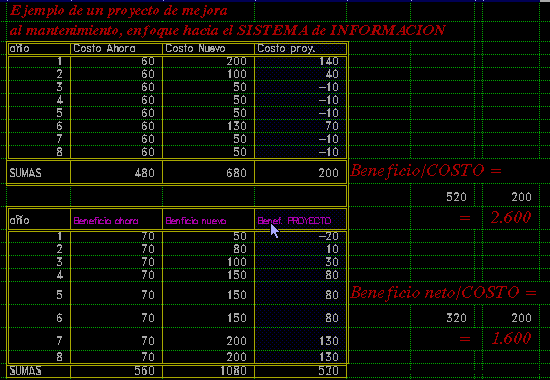Select the cell with 140 in Costo proy.
The image size is (550, 380).
tap(301, 61)
